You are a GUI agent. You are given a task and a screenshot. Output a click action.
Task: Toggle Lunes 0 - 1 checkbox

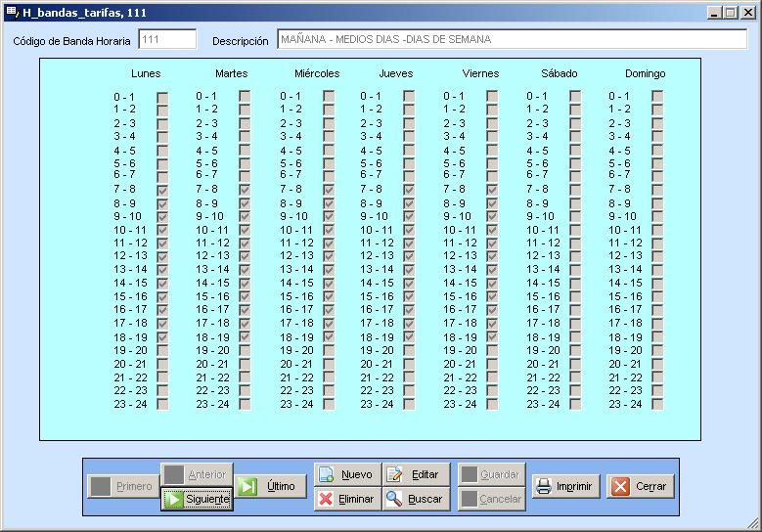pos(162,98)
